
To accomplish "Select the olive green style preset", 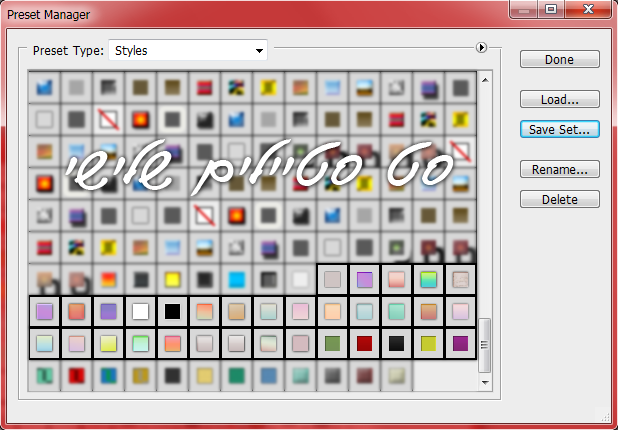I will pyautogui.click(x=332, y=344).
